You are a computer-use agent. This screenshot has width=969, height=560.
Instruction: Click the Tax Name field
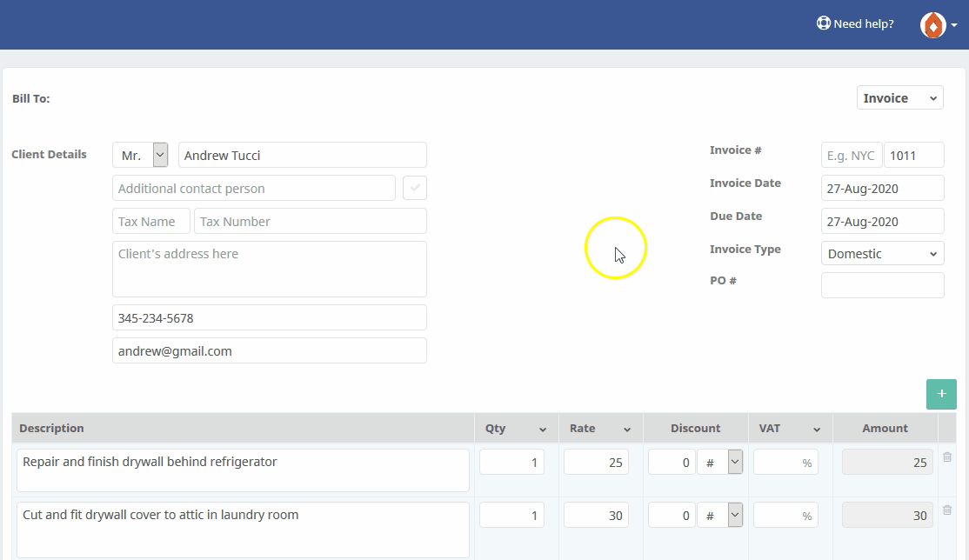pos(150,221)
